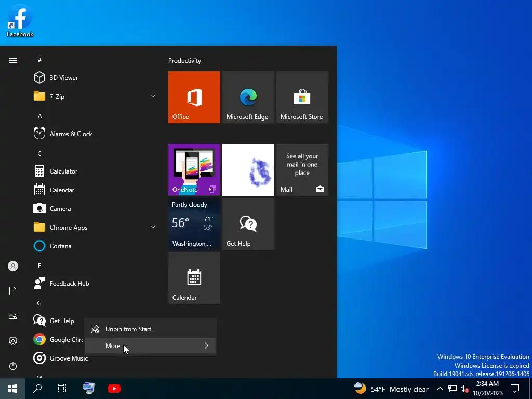
Task: Show hidden system tray icons
Action: click(440, 389)
